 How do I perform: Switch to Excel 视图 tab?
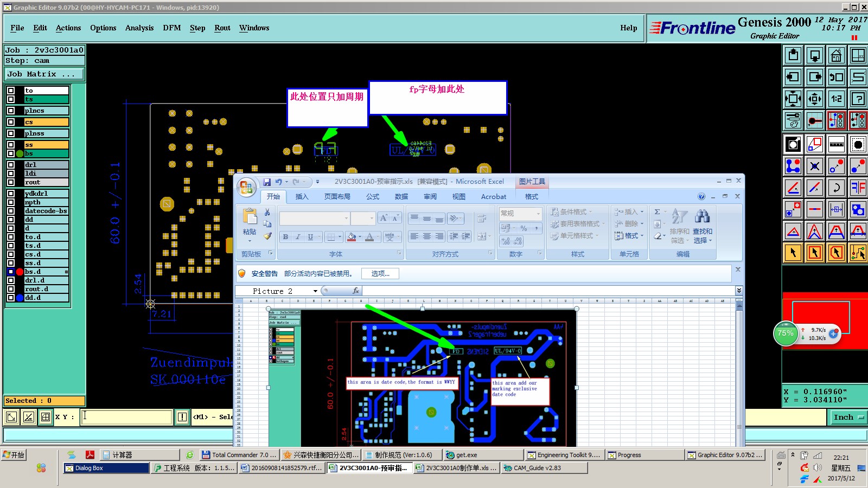459,197
